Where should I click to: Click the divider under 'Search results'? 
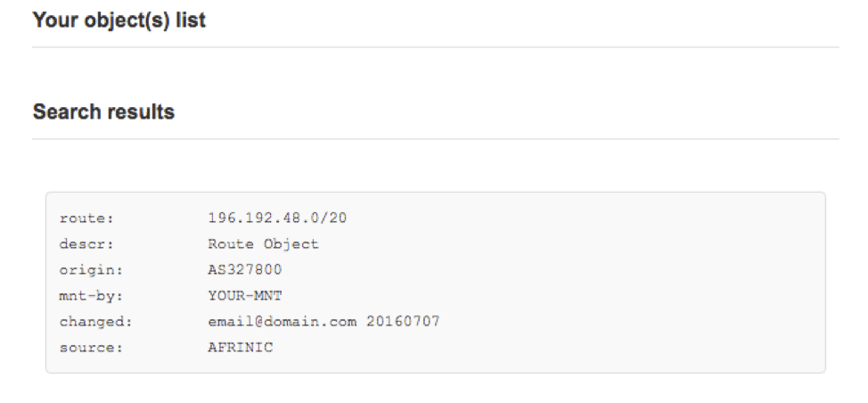click(435, 139)
